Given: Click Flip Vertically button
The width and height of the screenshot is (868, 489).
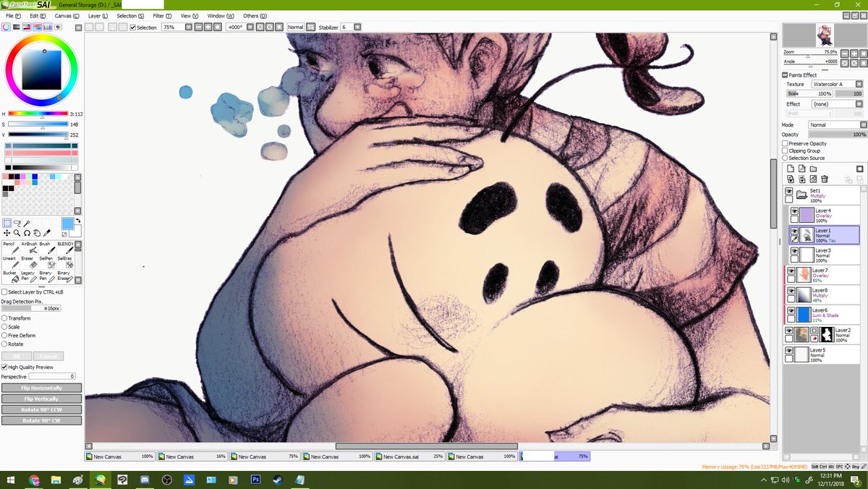Looking at the screenshot, I should click(41, 399).
